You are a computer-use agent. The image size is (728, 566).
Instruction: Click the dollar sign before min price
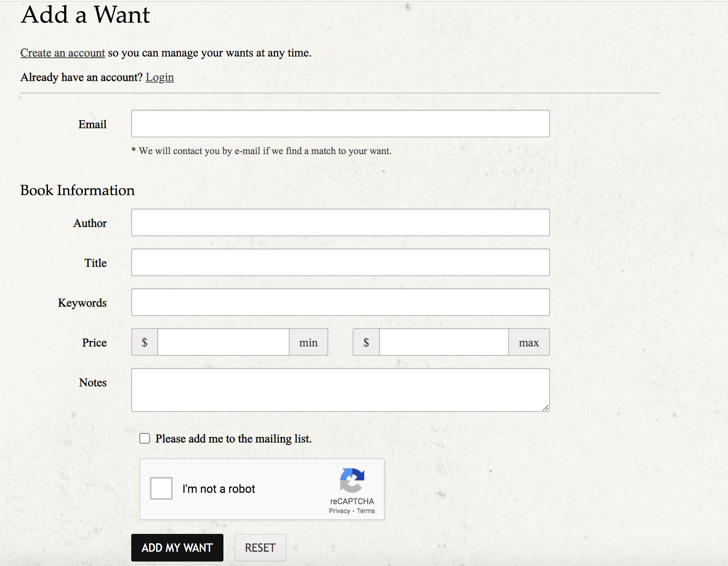[145, 342]
